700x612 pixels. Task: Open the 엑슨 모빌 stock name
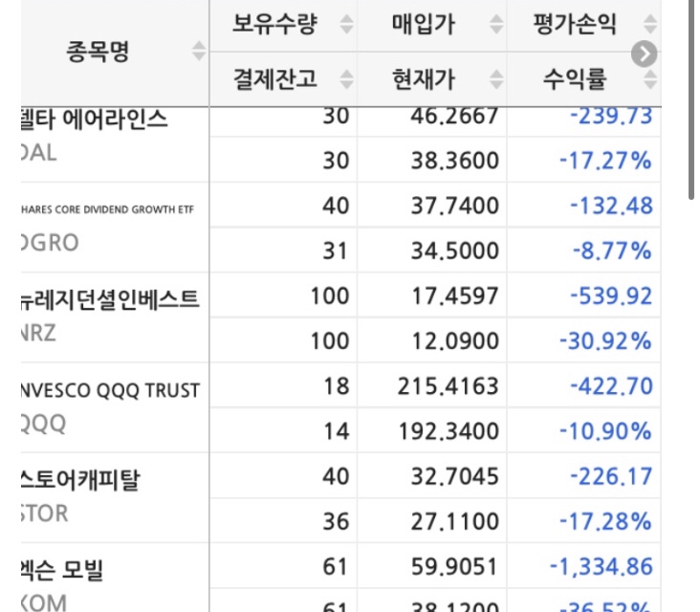point(62,571)
